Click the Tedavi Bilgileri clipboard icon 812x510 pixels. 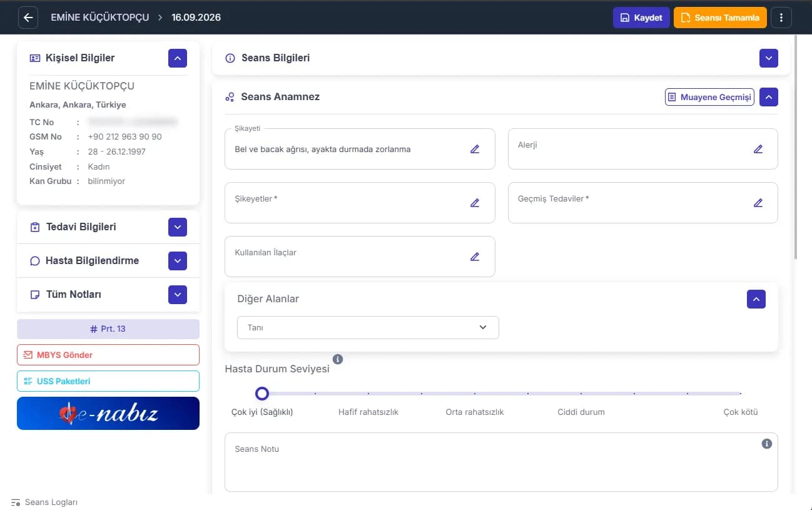coord(35,227)
